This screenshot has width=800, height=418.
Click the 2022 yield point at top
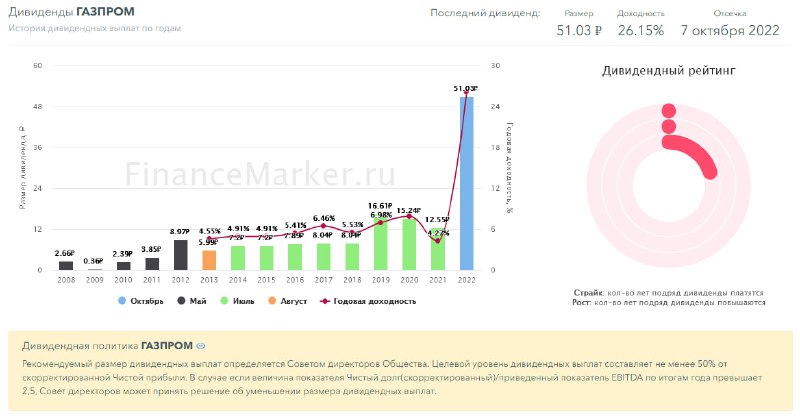pyautogui.click(x=466, y=92)
